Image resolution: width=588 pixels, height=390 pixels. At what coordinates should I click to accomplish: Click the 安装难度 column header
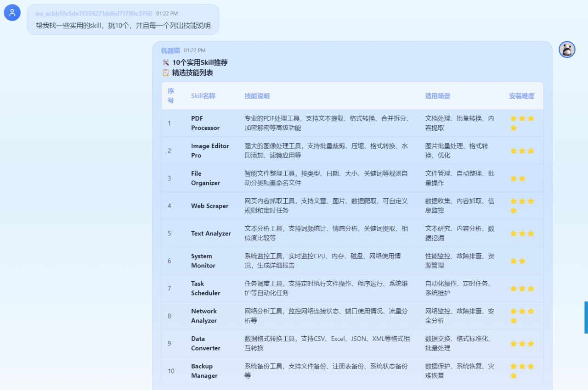(521, 96)
